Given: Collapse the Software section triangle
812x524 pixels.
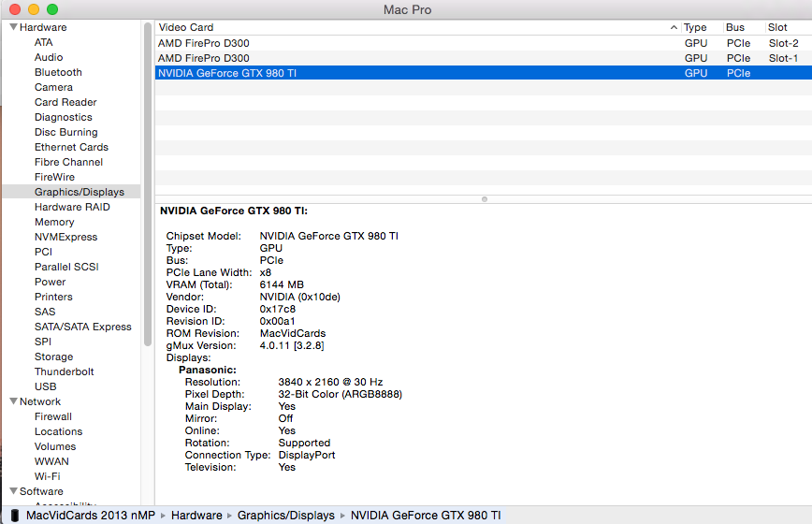Looking at the screenshot, I should click(13, 491).
